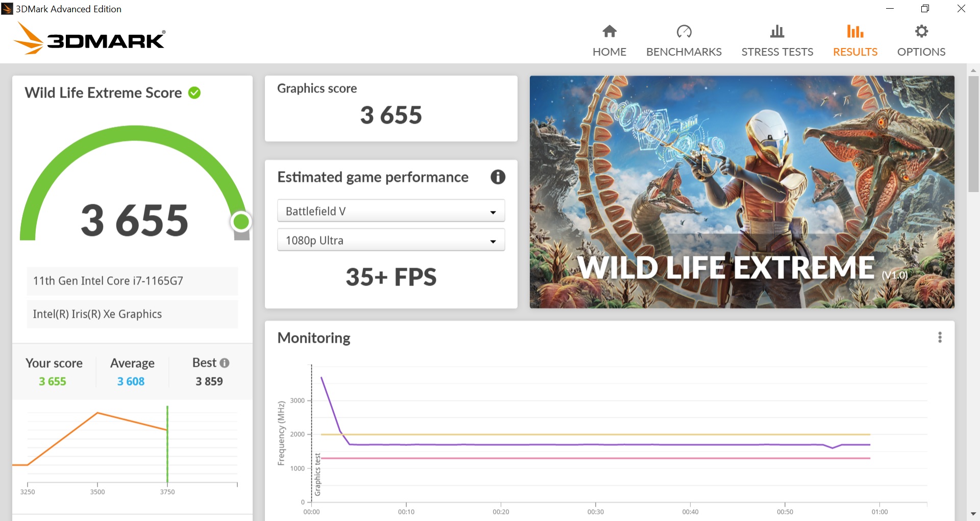The width and height of the screenshot is (980, 521).
Task: Click the vertical scrollbar down arrow
Action: click(973, 514)
